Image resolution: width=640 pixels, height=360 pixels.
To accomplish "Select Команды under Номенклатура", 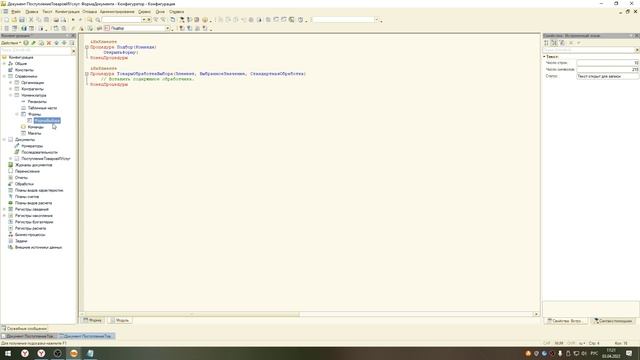I will [36, 127].
